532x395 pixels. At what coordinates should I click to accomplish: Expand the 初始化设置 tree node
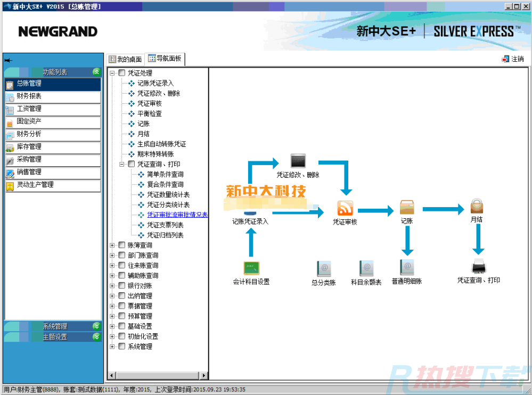(112, 336)
